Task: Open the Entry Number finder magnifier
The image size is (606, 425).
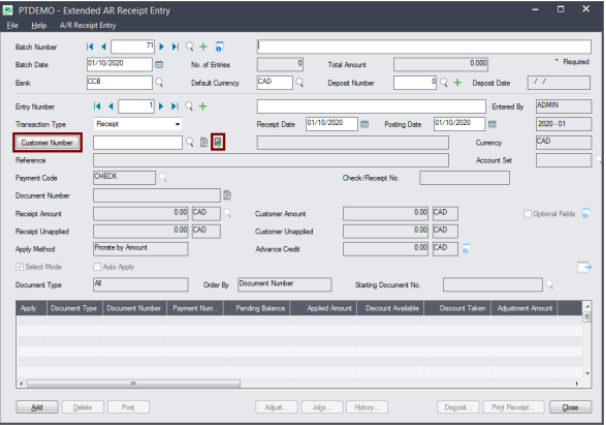Action: pyautogui.click(x=189, y=106)
